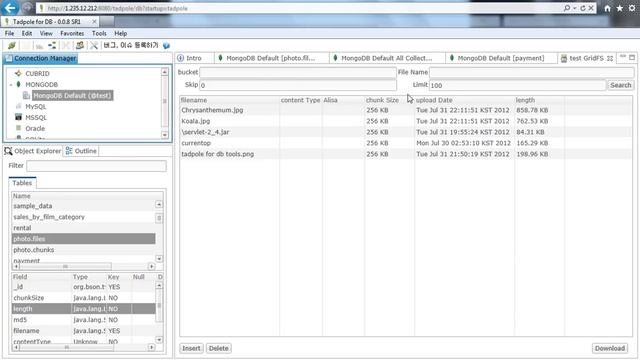The image size is (640, 360).
Task: Close the test GridFS tab
Action: [x=610, y=58]
